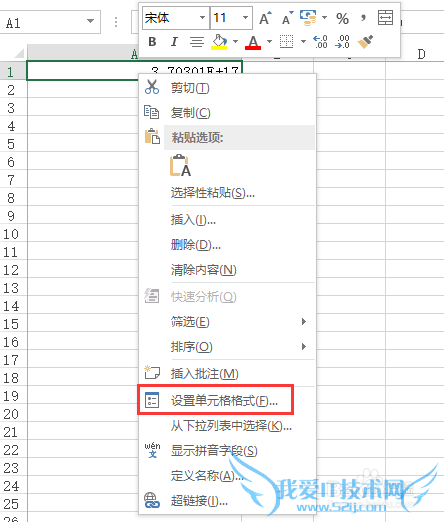Image resolution: width=444 pixels, height=522 pixels.
Task: Click Decrease Decimal icon
Action: point(342,42)
